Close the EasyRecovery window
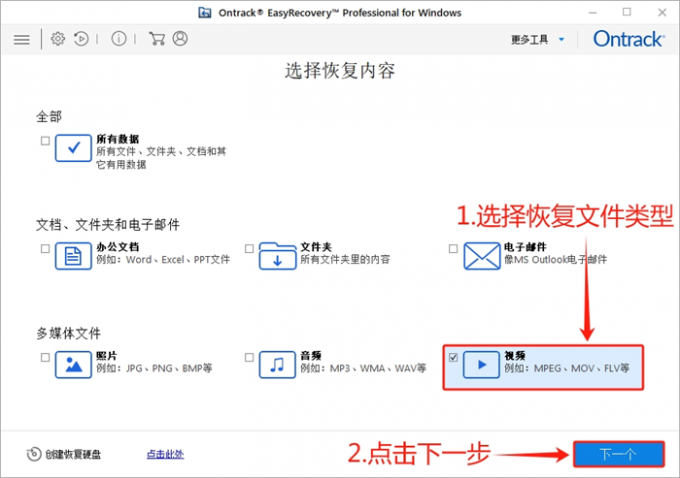 click(662, 13)
